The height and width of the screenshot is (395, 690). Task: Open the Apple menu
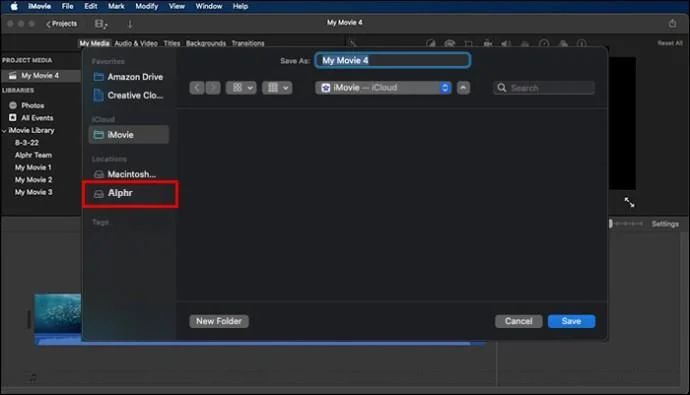pyautogui.click(x=14, y=6)
